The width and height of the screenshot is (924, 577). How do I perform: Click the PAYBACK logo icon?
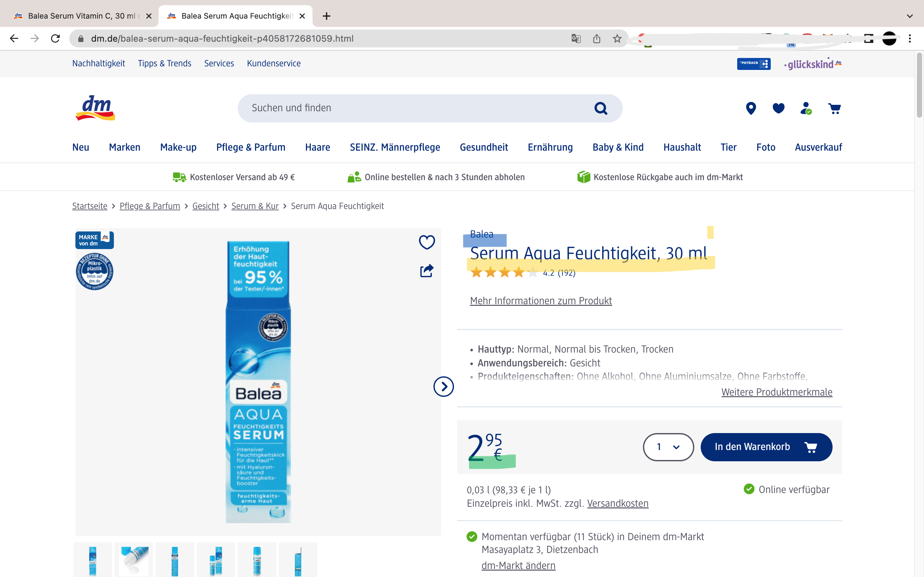coord(753,64)
